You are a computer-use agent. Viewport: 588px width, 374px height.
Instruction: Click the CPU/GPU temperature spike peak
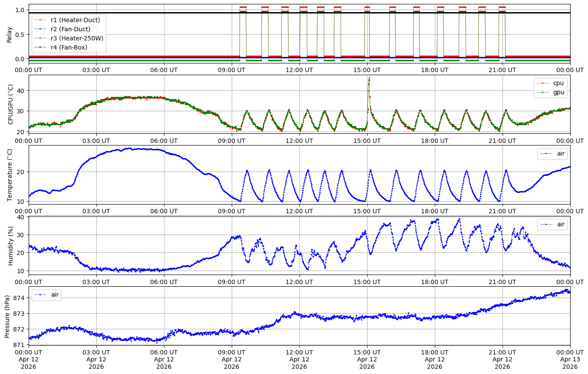(x=369, y=78)
